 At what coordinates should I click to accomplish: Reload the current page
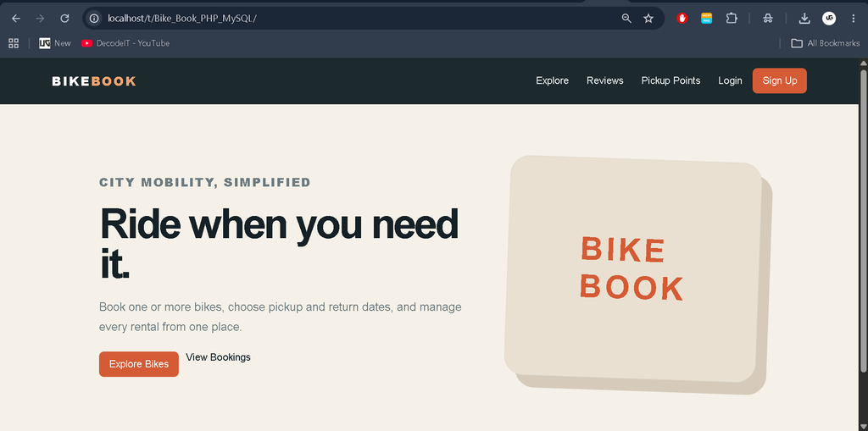[x=64, y=19]
